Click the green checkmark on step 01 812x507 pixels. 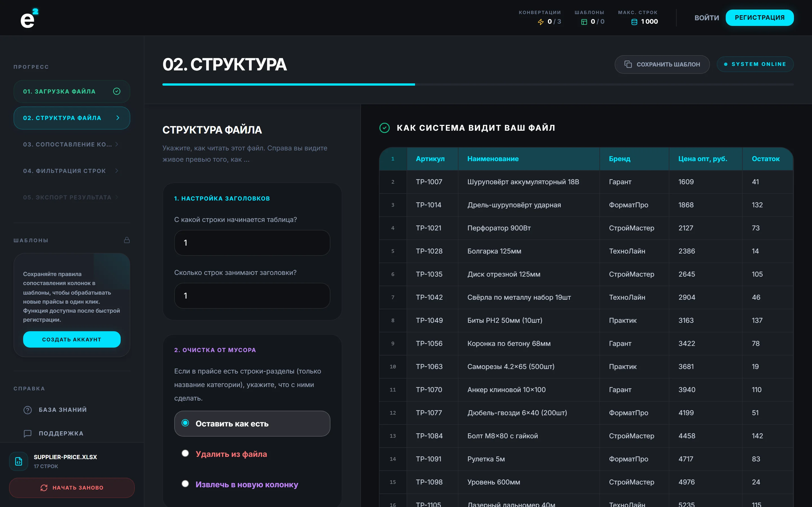click(x=117, y=91)
